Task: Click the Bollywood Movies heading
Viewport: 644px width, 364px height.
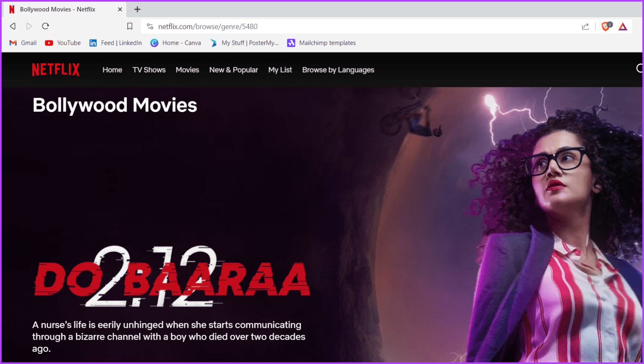Action: coord(115,105)
